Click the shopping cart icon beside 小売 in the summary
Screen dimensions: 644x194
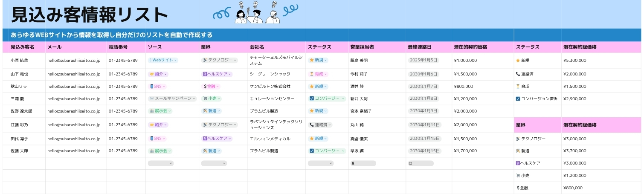click(518, 175)
